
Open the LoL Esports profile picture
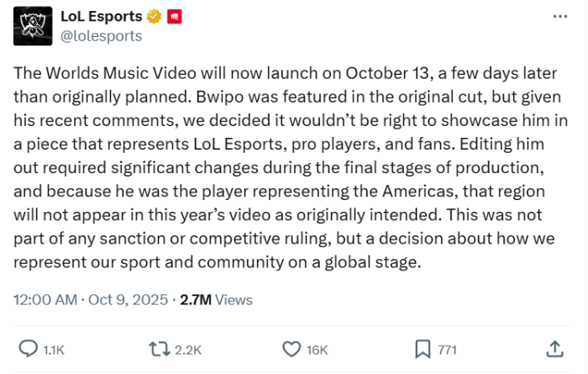(x=31, y=26)
